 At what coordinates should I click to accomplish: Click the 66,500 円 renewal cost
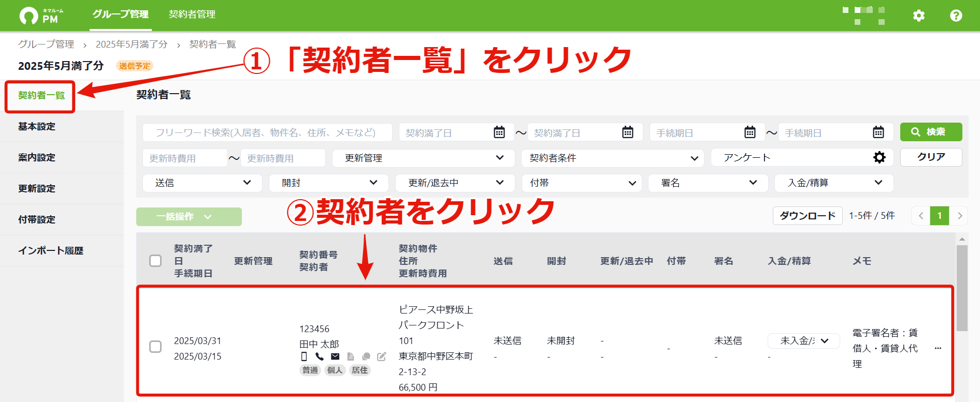click(x=418, y=388)
